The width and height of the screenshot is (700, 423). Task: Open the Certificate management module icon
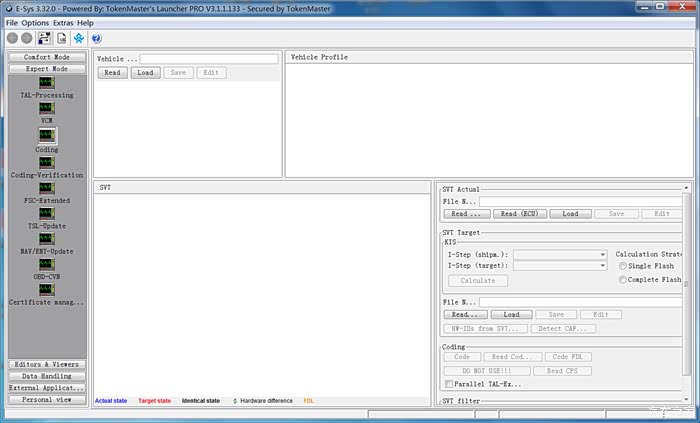pos(46,290)
